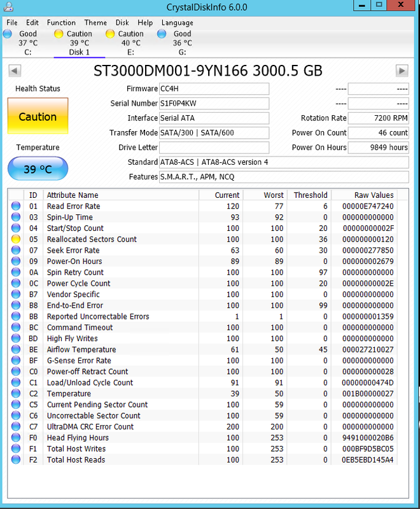Image resolution: width=420 pixels, height=509 pixels.
Task: Go to previous disk with left arrow
Action: (15, 71)
